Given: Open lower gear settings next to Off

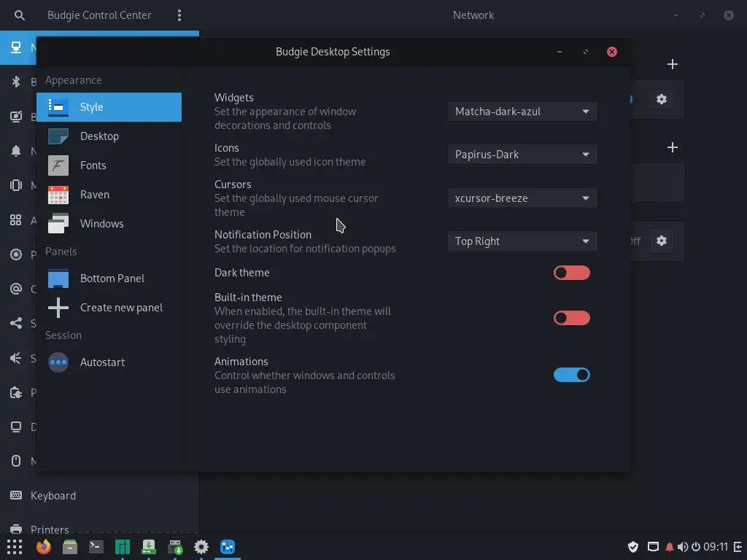Looking at the screenshot, I should (x=661, y=241).
